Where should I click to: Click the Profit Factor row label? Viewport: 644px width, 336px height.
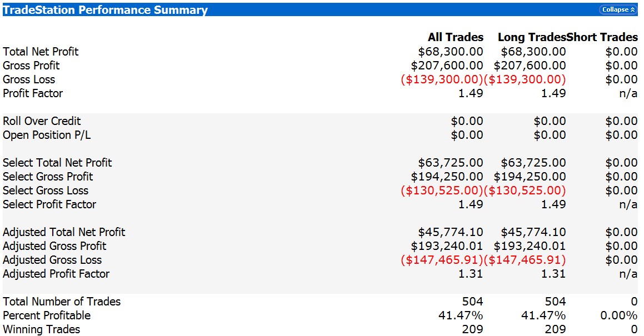pyautogui.click(x=33, y=93)
